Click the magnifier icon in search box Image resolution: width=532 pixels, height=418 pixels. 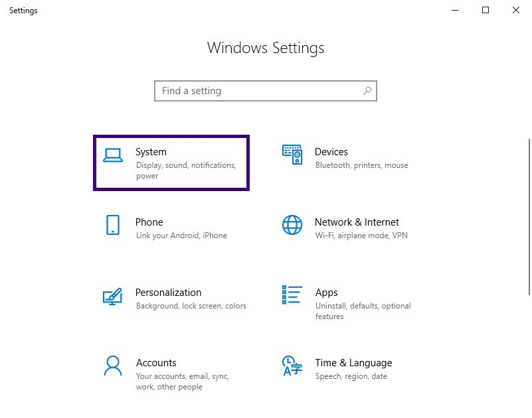point(367,91)
